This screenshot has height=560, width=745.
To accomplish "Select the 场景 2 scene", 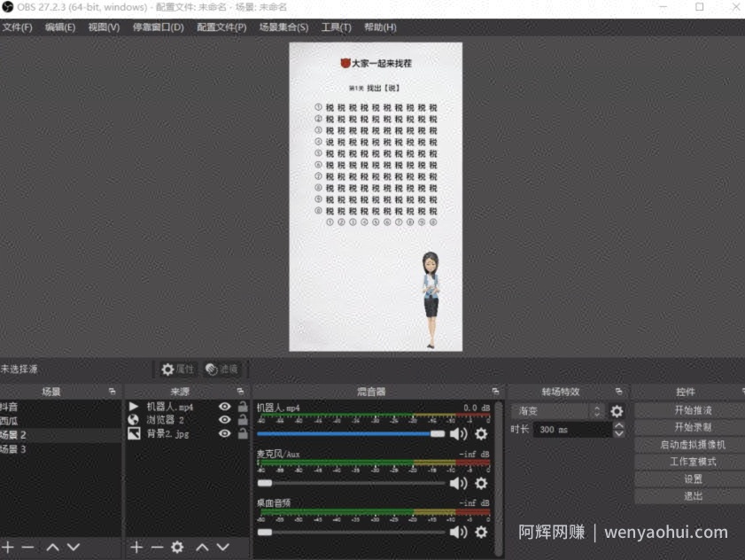I will click(x=61, y=435).
